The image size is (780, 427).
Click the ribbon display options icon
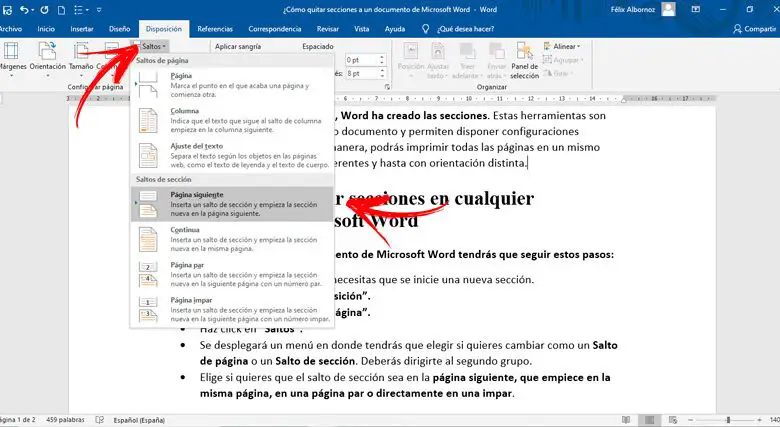coord(695,9)
